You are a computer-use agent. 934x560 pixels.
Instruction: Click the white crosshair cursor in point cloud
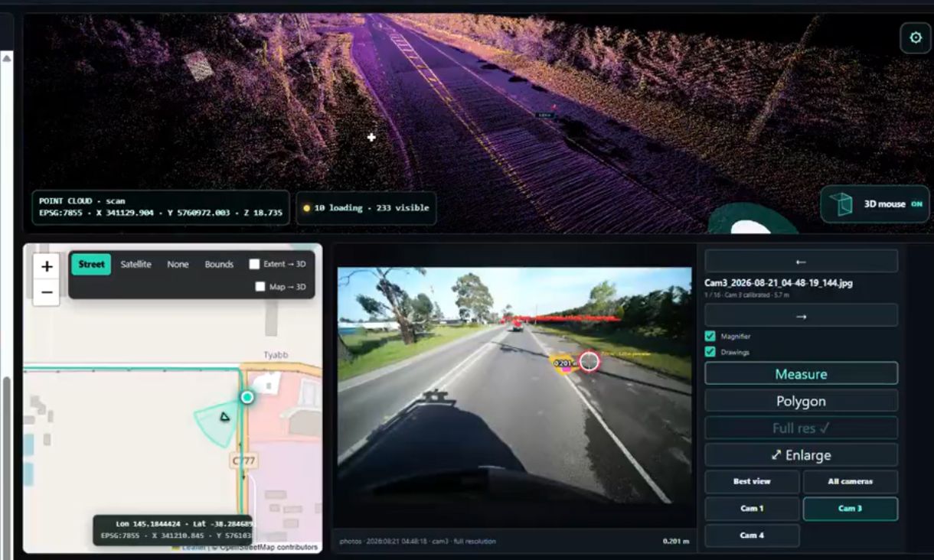tap(371, 138)
